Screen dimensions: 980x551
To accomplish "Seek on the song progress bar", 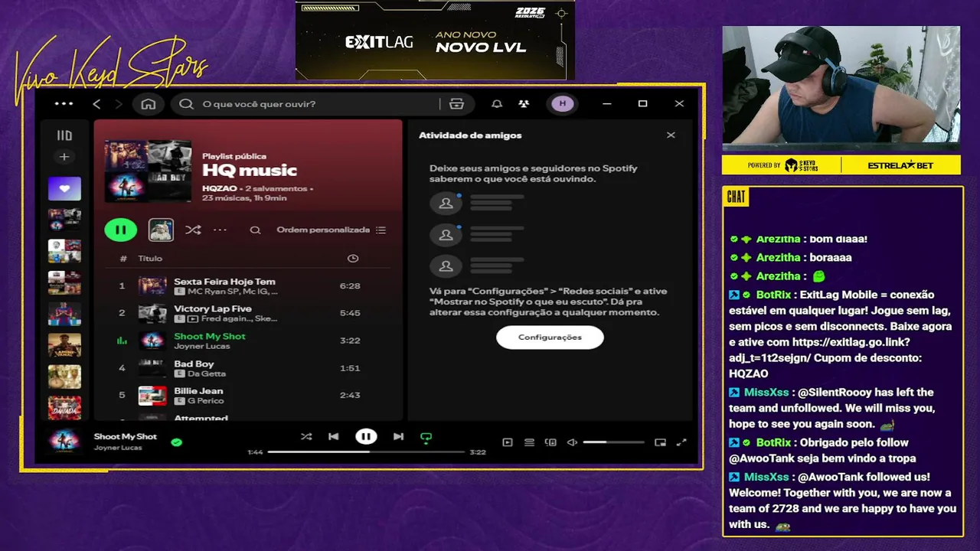I will 366,452.
